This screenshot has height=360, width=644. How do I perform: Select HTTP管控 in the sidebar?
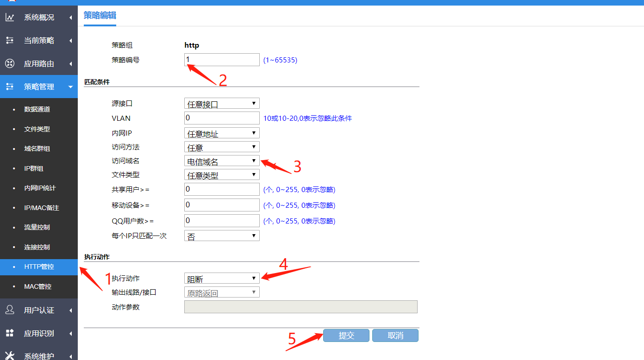coord(39,267)
